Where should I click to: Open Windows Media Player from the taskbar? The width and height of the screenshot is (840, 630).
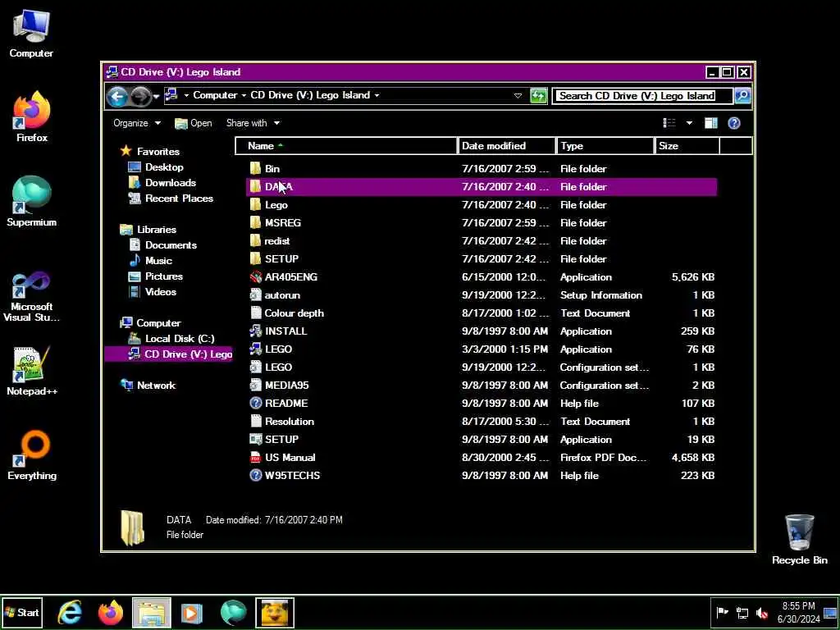[192, 612]
